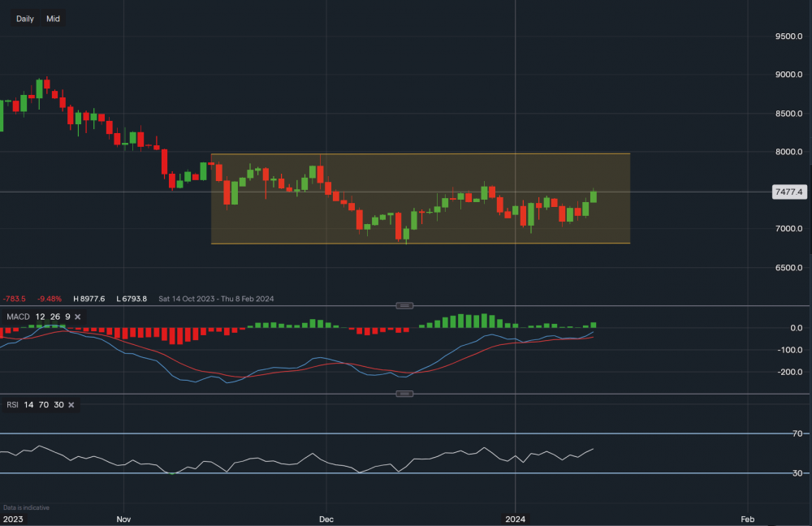Click the resize handle above RSI panel
This screenshot has height=526, width=812.
404,394
